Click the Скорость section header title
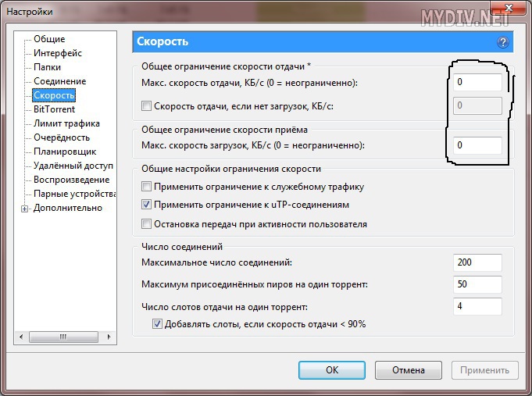This screenshot has width=532, height=396. [x=162, y=41]
